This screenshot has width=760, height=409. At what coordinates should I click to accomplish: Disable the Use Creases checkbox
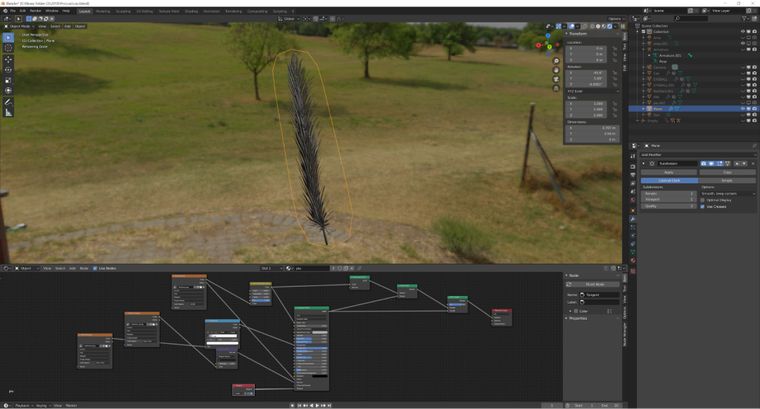click(702, 206)
